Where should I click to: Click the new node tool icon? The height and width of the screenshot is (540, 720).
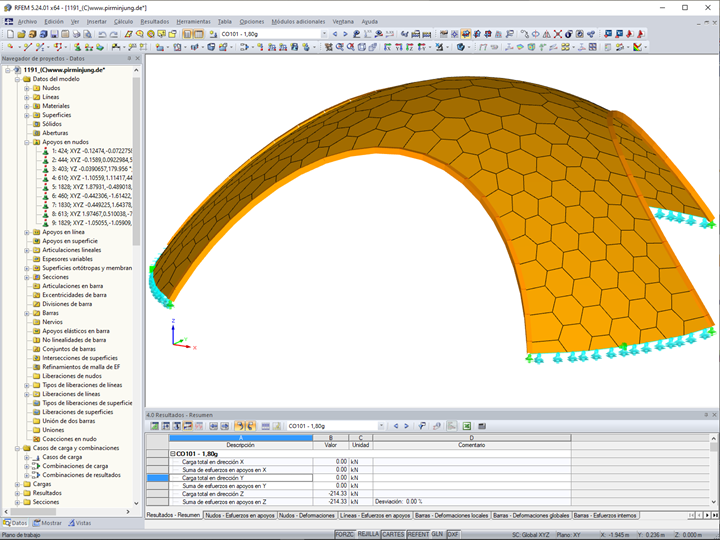[x=10, y=47]
